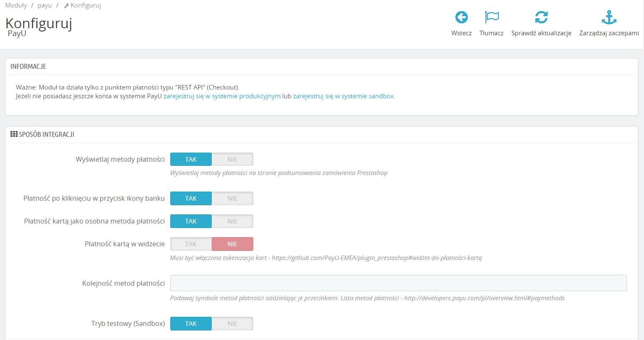
Task: Click the Płatność po kliknięciu w przycisk label
Action: pyautogui.click(x=94, y=198)
